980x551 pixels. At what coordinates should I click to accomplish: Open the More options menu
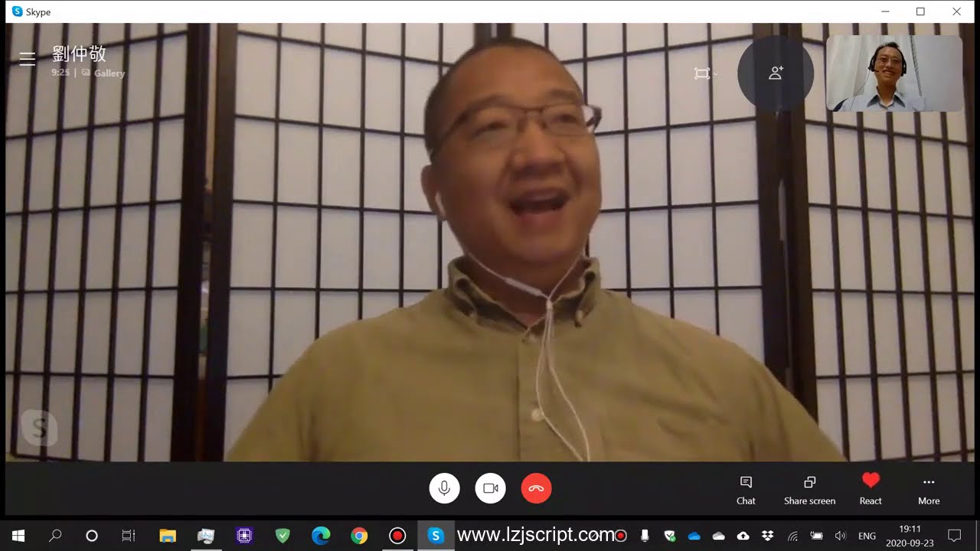click(929, 490)
